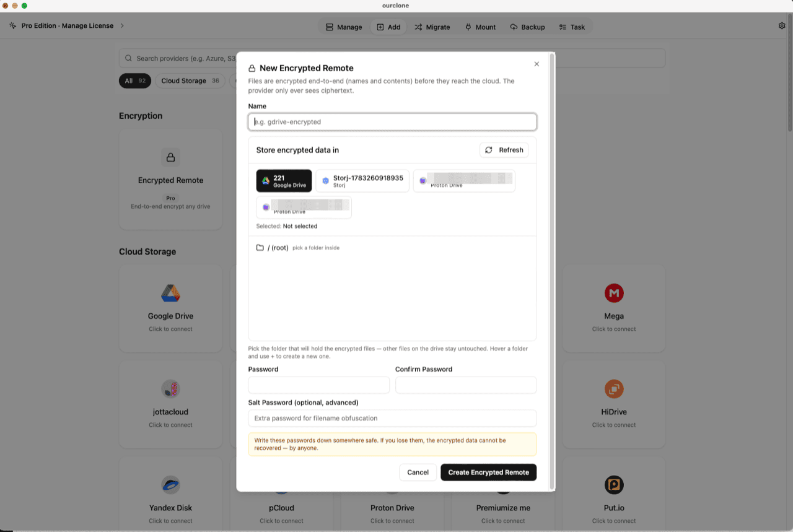Image resolution: width=793 pixels, height=532 pixels.
Task: Click the lock icon in dialog title
Action: 252,68
